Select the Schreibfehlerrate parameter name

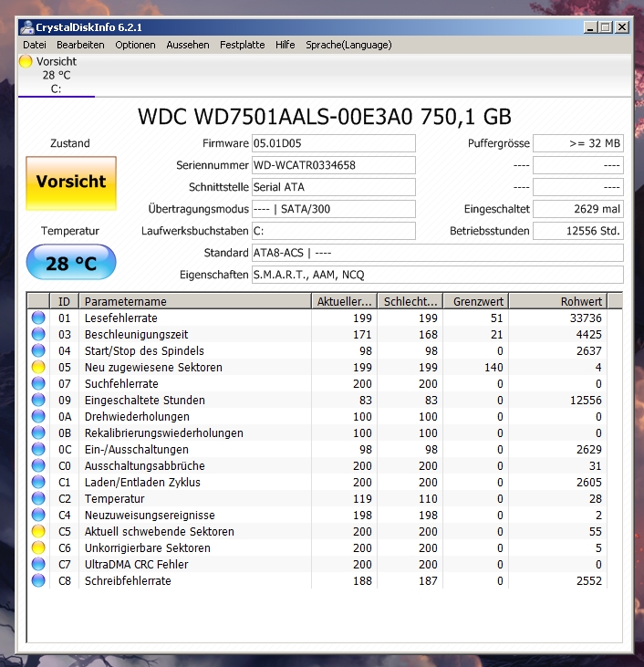(x=128, y=580)
